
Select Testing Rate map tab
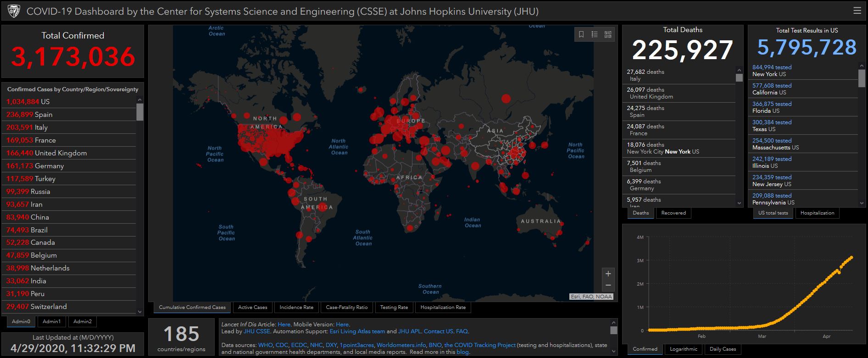click(x=394, y=307)
